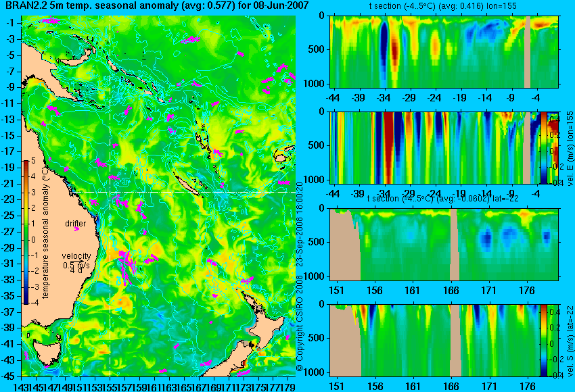Click the magenta drifter marker in the legend
This screenshot has height=392, width=575.
tap(76, 229)
